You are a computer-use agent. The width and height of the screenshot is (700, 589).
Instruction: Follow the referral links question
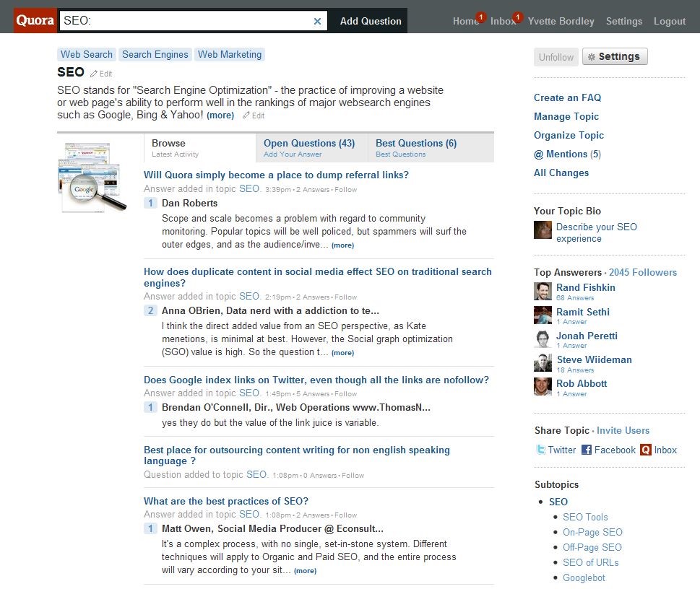tap(345, 190)
